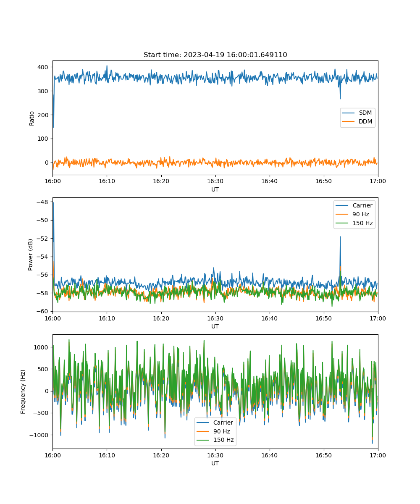
Task: Click the 16:10 tick under the Ratio plot
Action: click(107, 181)
